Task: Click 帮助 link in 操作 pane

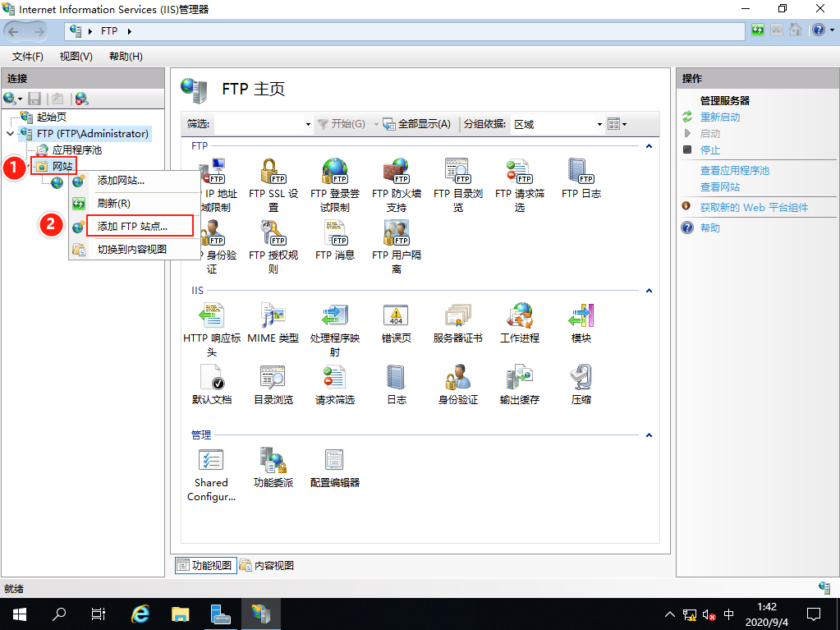Action: (709, 228)
